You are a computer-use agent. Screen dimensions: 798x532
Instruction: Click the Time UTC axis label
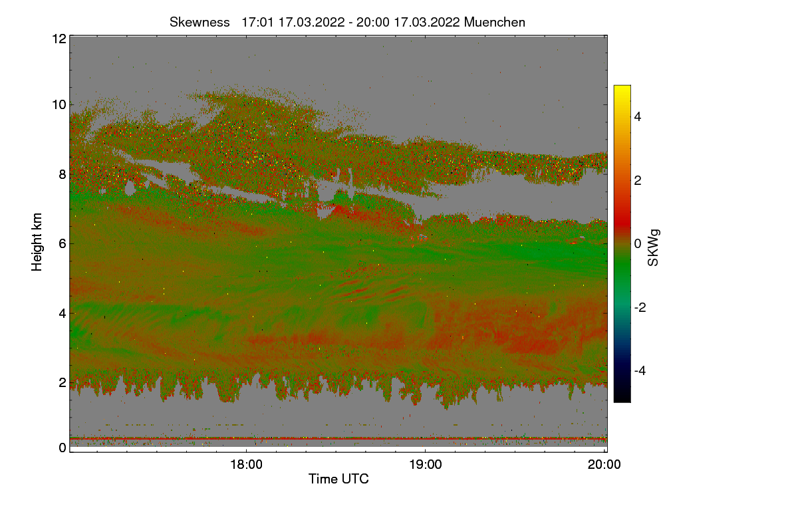[338, 478]
